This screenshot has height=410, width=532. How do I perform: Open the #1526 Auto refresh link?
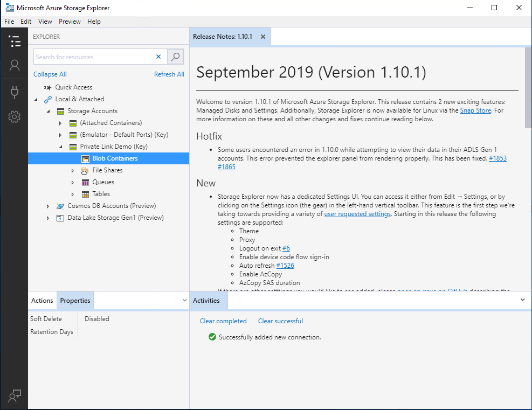[285, 266]
